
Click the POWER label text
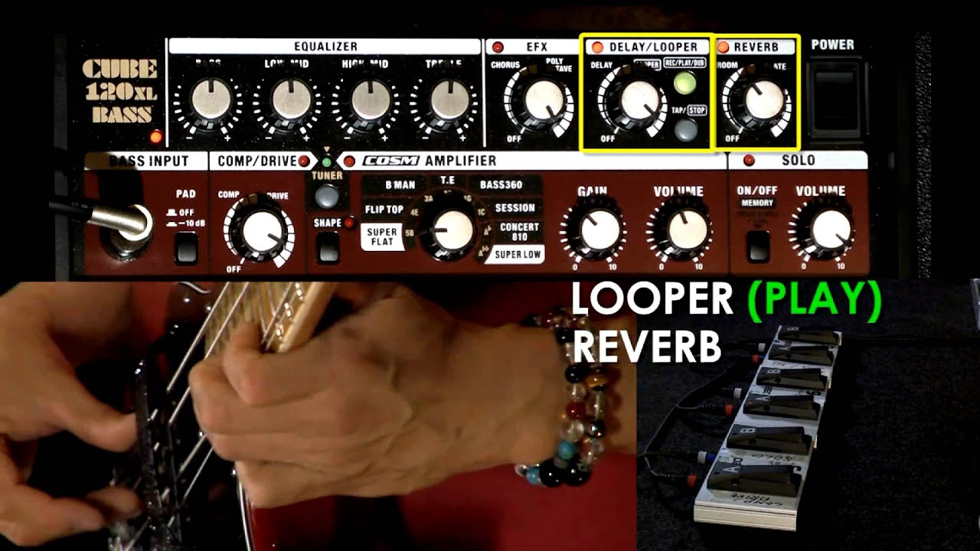832,45
